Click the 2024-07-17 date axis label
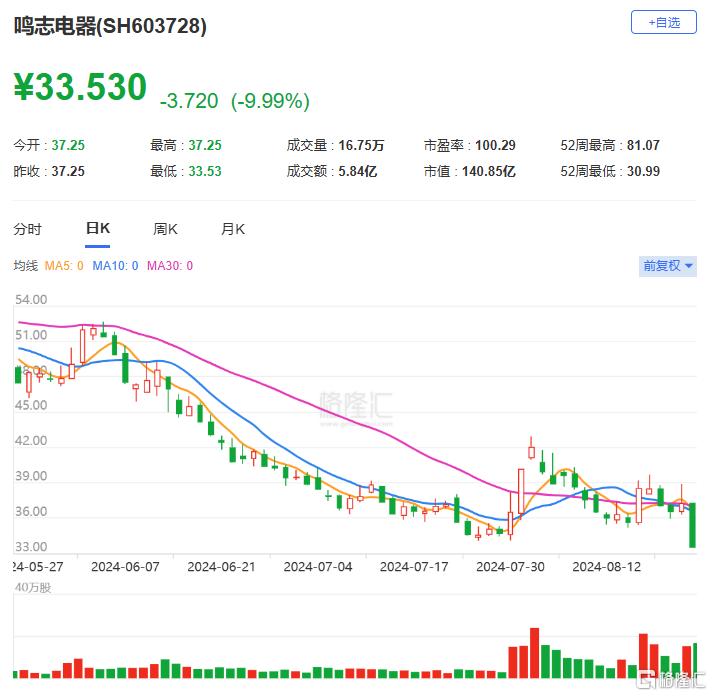This screenshot has width=712, height=696. click(x=414, y=567)
